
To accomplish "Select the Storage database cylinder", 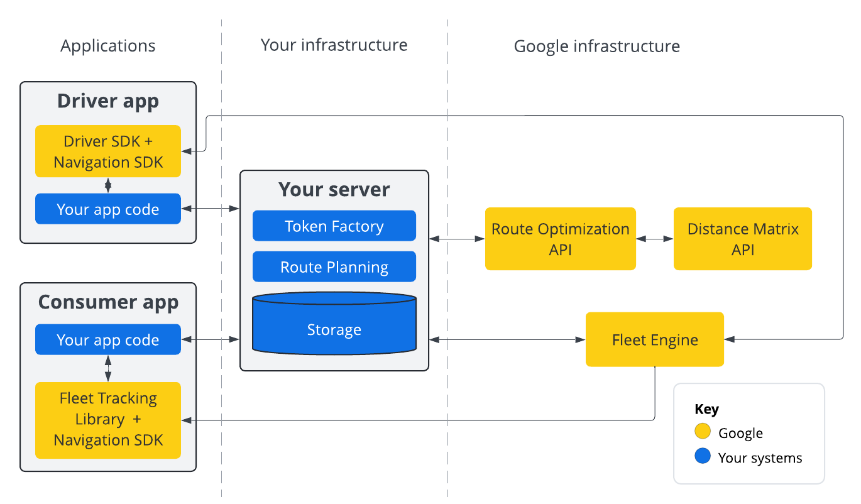I will click(334, 327).
